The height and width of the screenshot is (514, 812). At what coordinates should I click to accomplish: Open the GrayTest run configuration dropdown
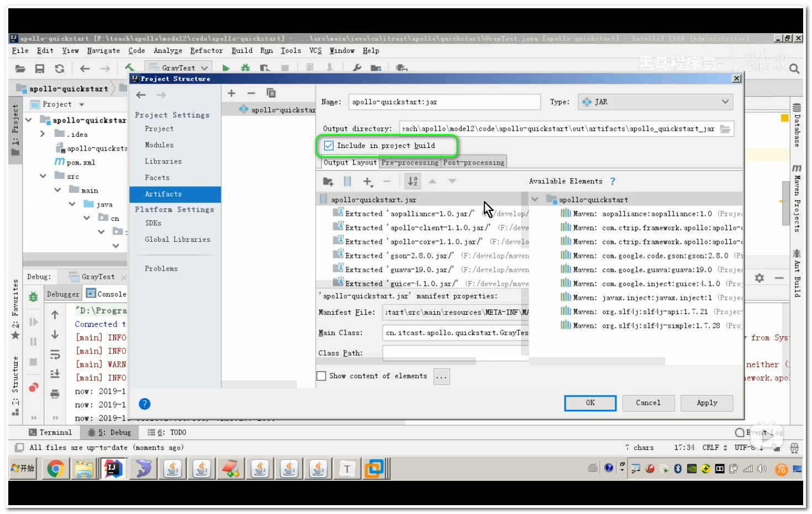click(x=178, y=68)
